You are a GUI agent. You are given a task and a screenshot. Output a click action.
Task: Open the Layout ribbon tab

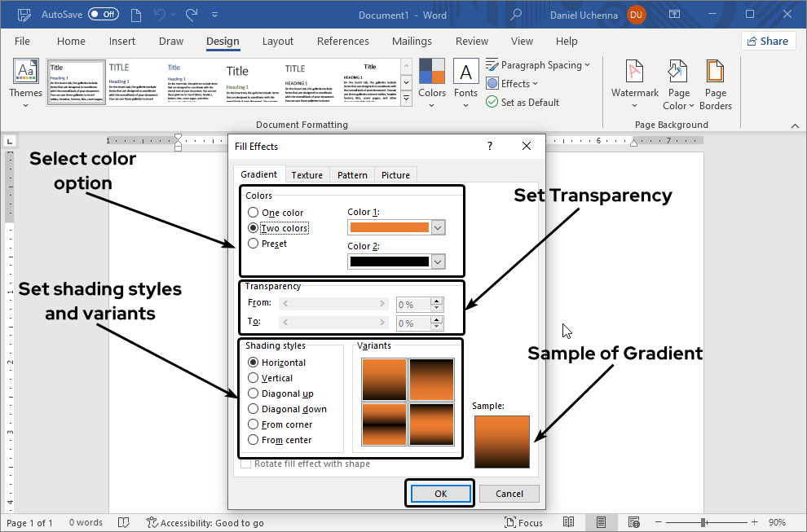point(278,42)
